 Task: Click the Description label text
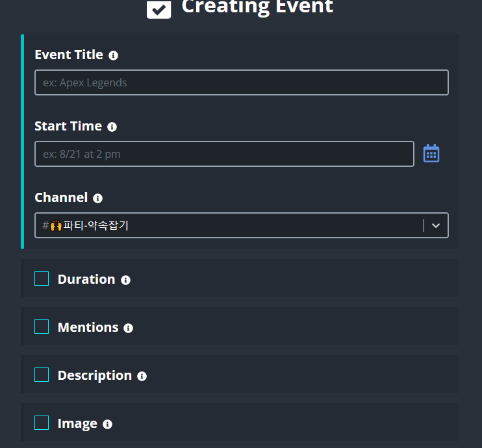click(x=95, y=376)
